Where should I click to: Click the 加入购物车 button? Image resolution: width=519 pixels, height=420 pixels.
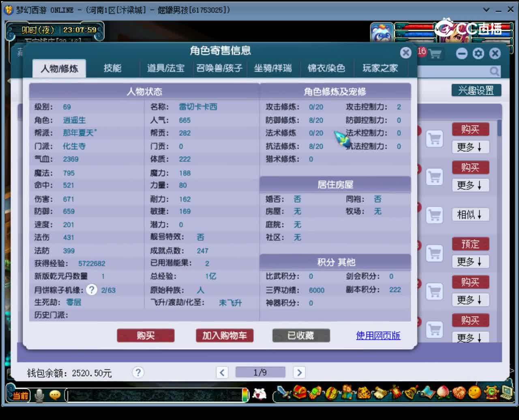(225, 335)
